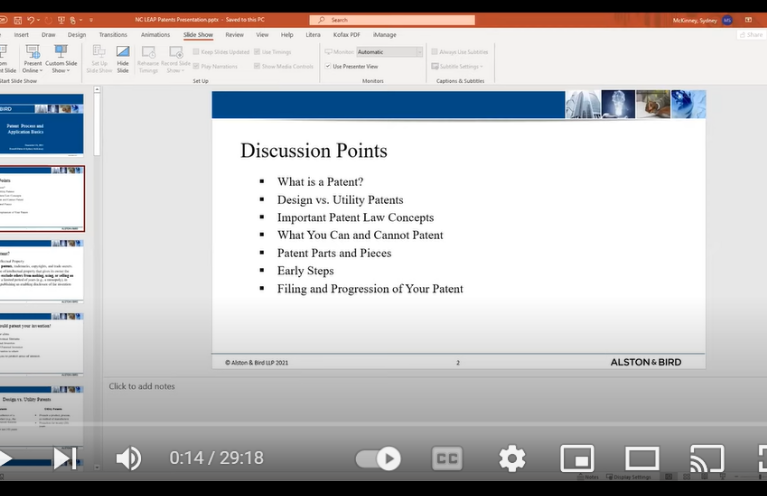Select the third slide thumbnail
767x496 pixels.
tap(42, 271)
